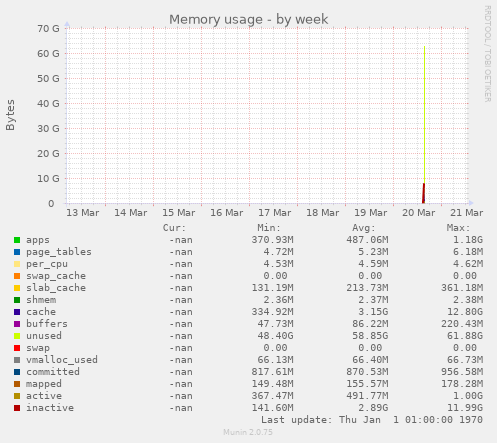
Task: Click the 70 G axis tick label
Action: pyautogui.click(x=48, y=29)
